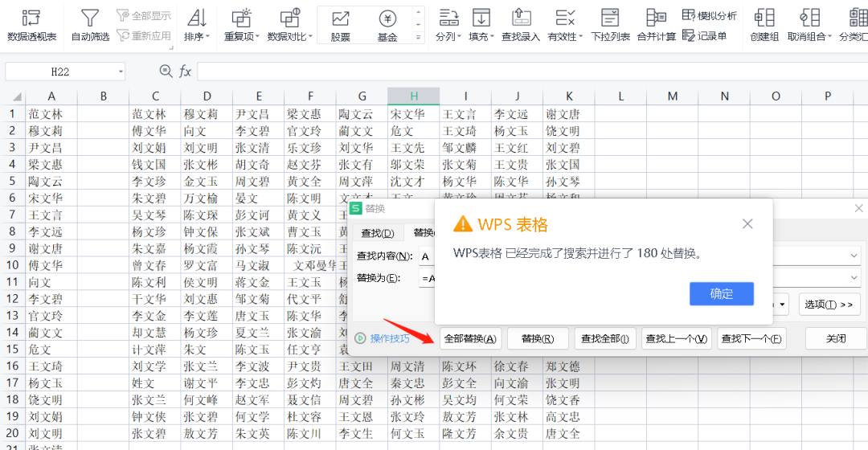This screenshot has width=868, height=450.
Task: Expand the 有效性 dropdown arrow
Action: point(581,36)
